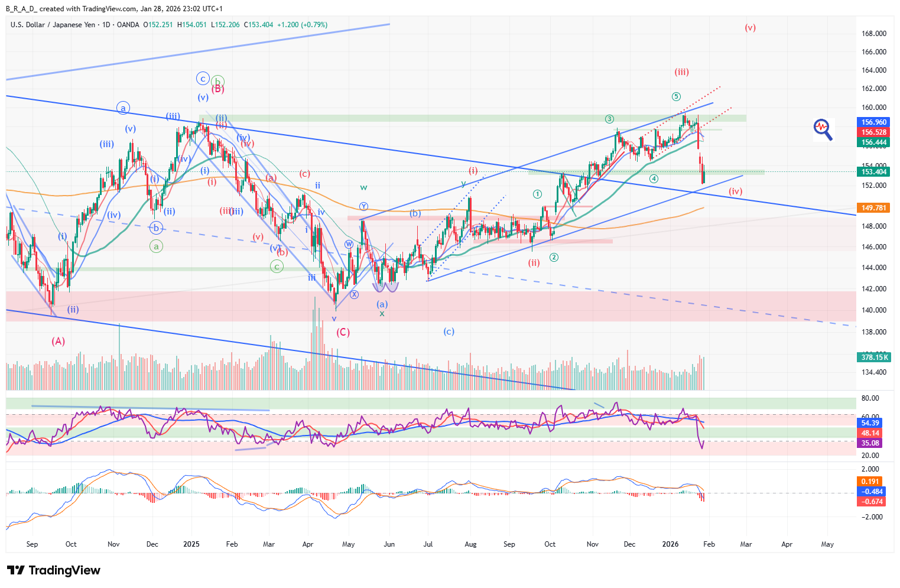Select the red (v) projection label at top
The image size is (900, 588).
pyautogui.click(x=750, y=28)
